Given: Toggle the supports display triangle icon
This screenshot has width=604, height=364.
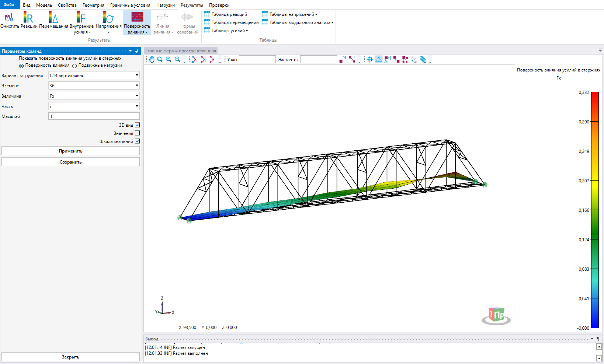Looking at the screenshot, I should [x=379, y=59].
